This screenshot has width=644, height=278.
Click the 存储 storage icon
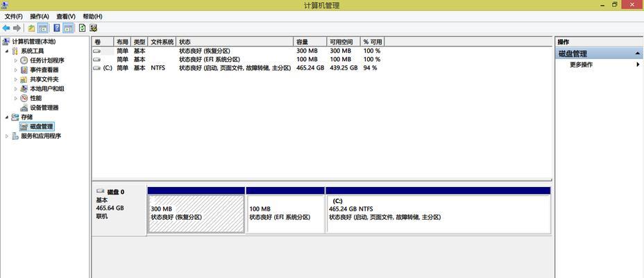tap(15, 117)
